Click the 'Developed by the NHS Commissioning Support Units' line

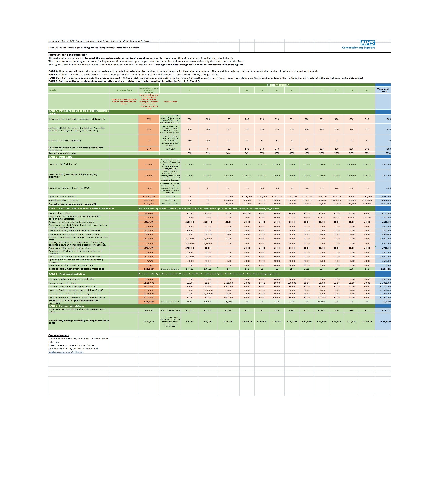[100, 41]
